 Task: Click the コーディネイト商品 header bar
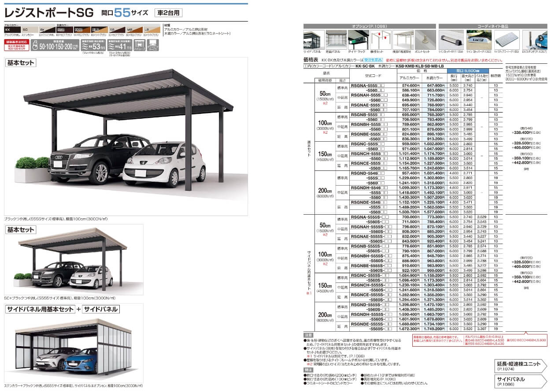[x=493, y=26]
